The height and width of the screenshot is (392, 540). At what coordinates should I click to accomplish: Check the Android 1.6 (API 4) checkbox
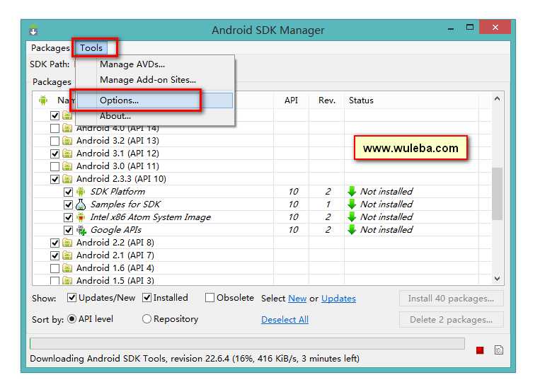pos(54,268)
